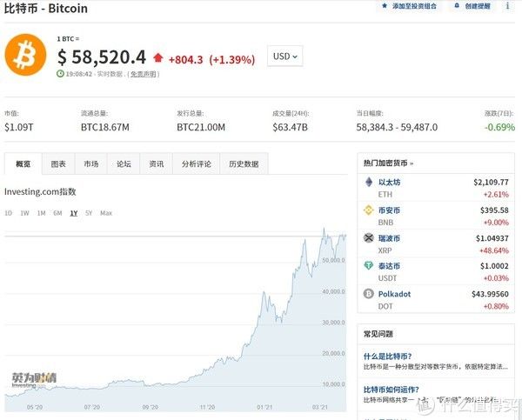The height and width of the screenshot is (420, 522).
Task: Click the ETH price $2,109.77
Action: pos(491,182)
